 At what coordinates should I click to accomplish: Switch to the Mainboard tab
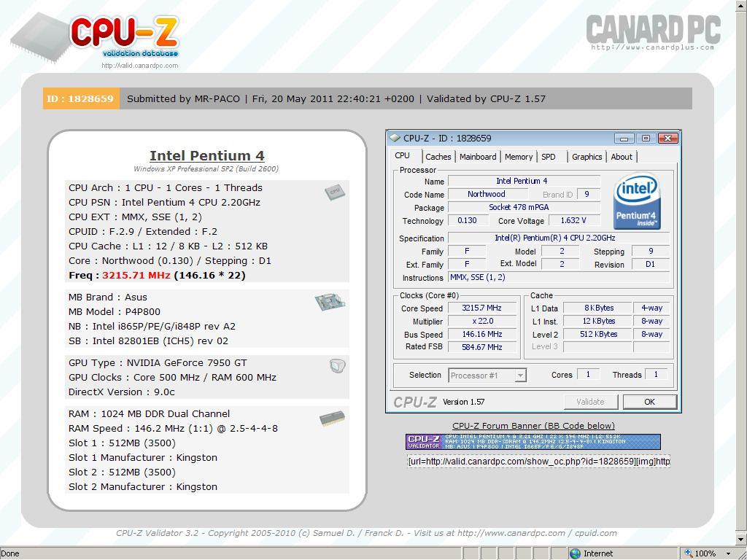click(x=478, y=157)
